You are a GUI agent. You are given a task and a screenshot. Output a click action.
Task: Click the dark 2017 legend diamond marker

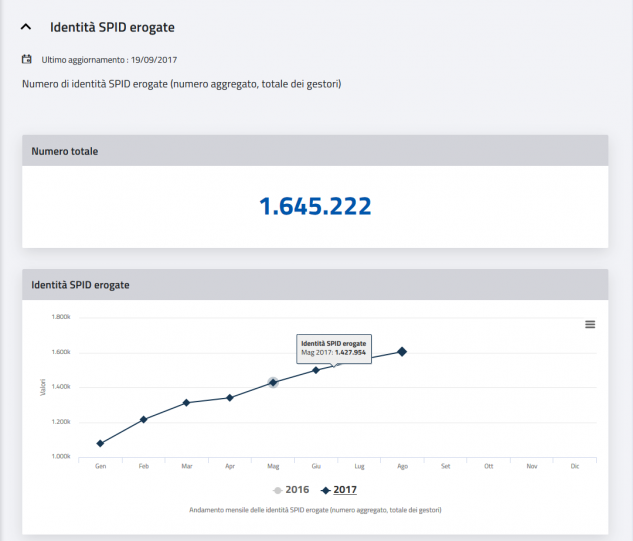[x=326, y=490]
